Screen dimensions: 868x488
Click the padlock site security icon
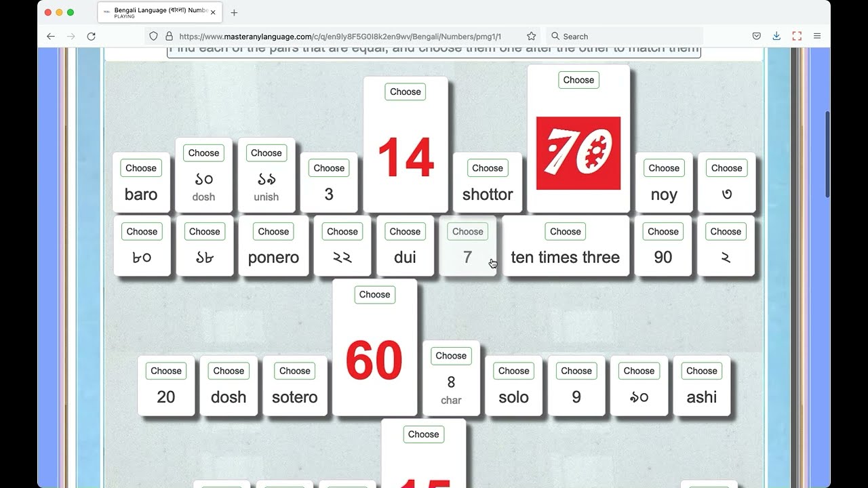(x=169, y=36)
